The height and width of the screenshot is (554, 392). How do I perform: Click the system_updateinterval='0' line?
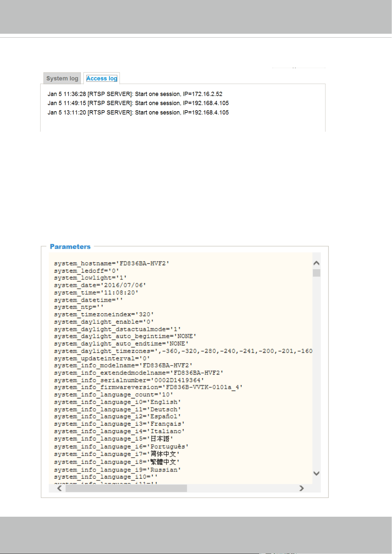coord(102,359)
